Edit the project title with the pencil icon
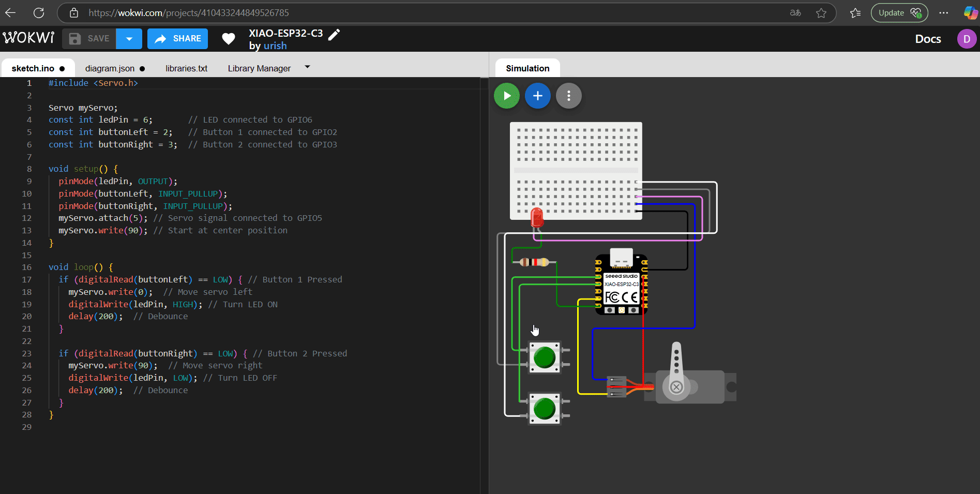This screenshot has height=494, width=980. tap(335, 34)
